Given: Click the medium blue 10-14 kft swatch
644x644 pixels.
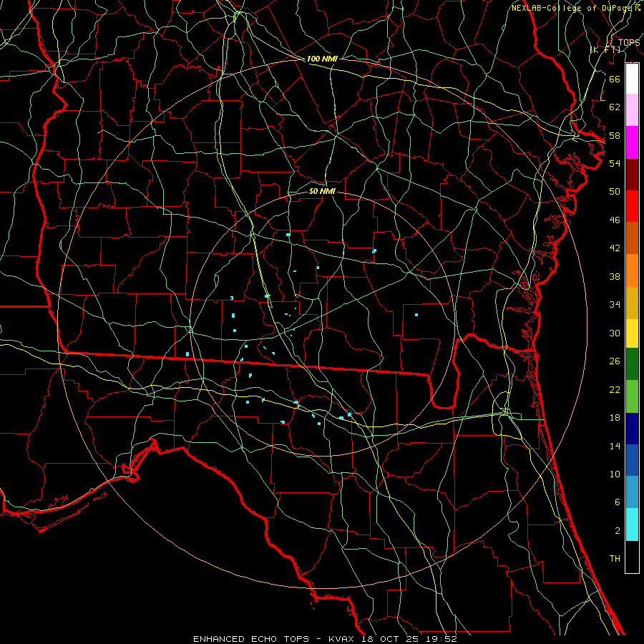Looking at the screenshot, I should [x=632, y=460].
